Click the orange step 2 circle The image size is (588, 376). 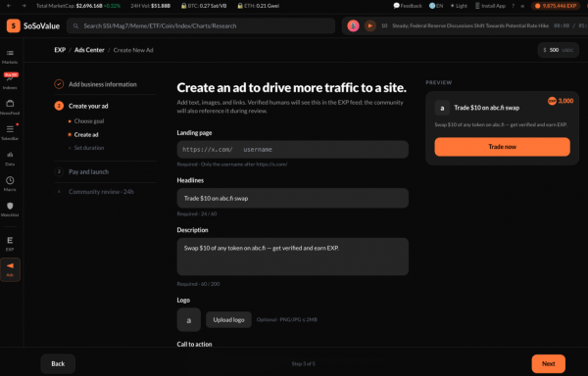tap(59, 106)
